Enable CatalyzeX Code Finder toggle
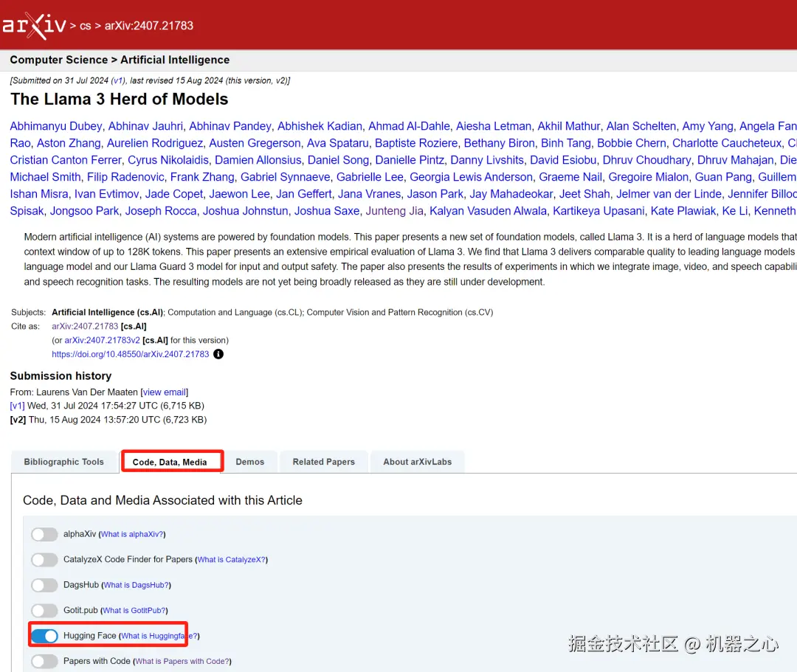Viewport: 797px width, 672px height. [44, 560]
